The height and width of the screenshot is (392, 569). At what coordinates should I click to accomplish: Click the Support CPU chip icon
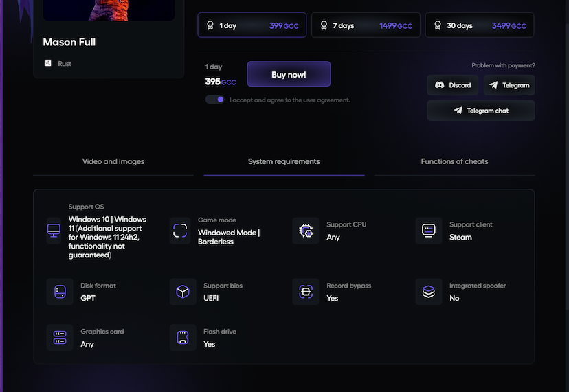click(306, 231)
